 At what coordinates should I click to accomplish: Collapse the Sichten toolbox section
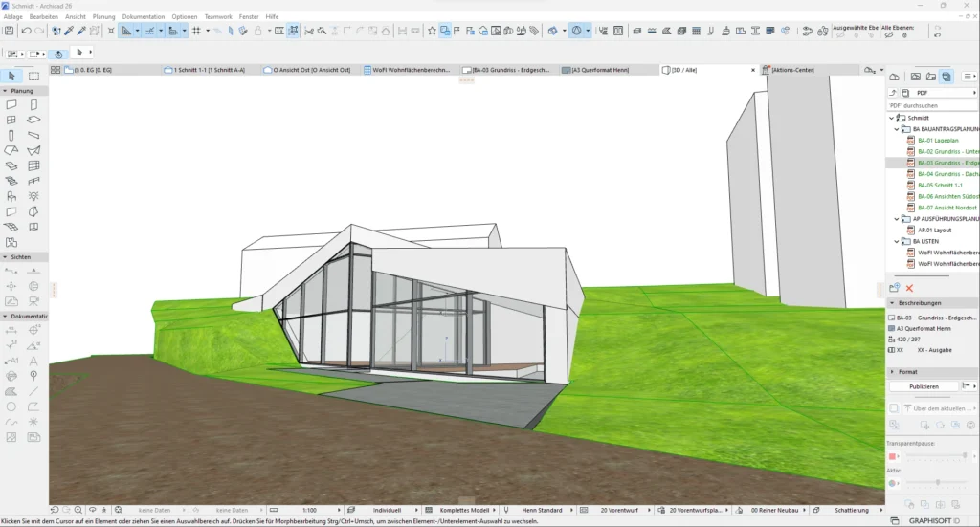[5, 257]
